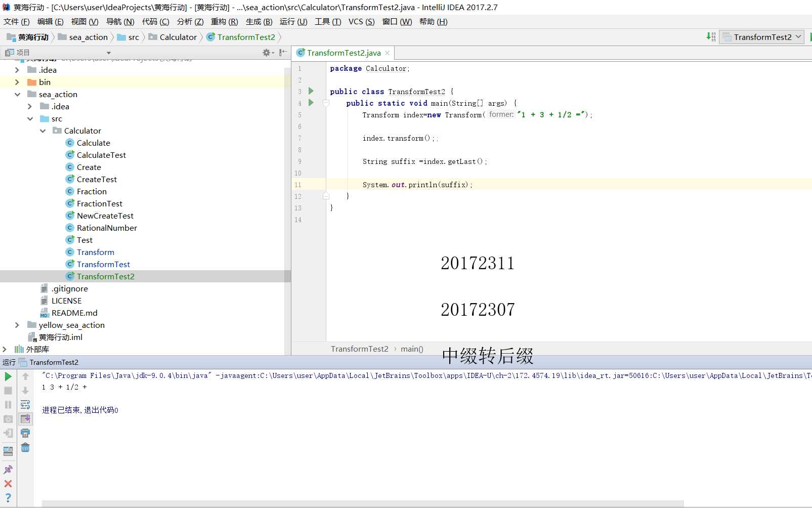Toggle the pin tab icon in the run panel
The height and width of the screenshot is (508, 812).
pos(8,470)
